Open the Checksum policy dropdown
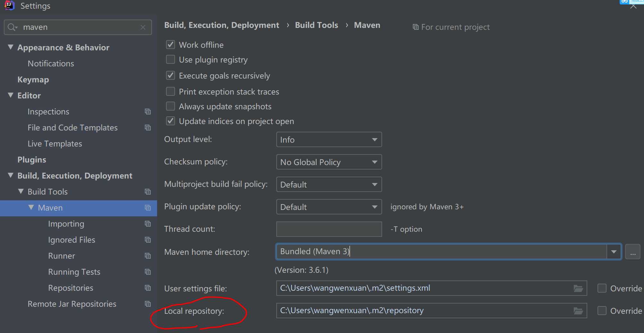The width and height of the screenshot is (644, 333). pyautogui.click(x=329, y=162)
